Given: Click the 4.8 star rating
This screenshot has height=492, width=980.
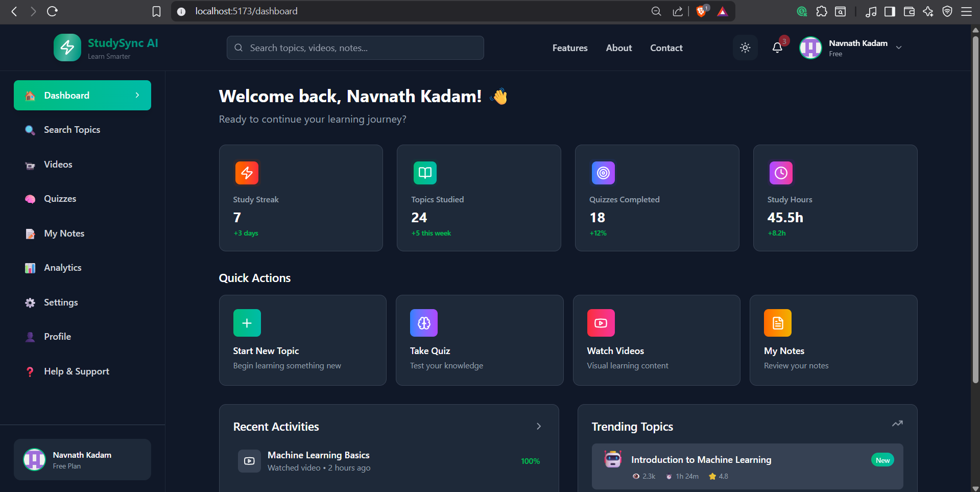Looking at the screenshot, I should click(x=719, y=476).
